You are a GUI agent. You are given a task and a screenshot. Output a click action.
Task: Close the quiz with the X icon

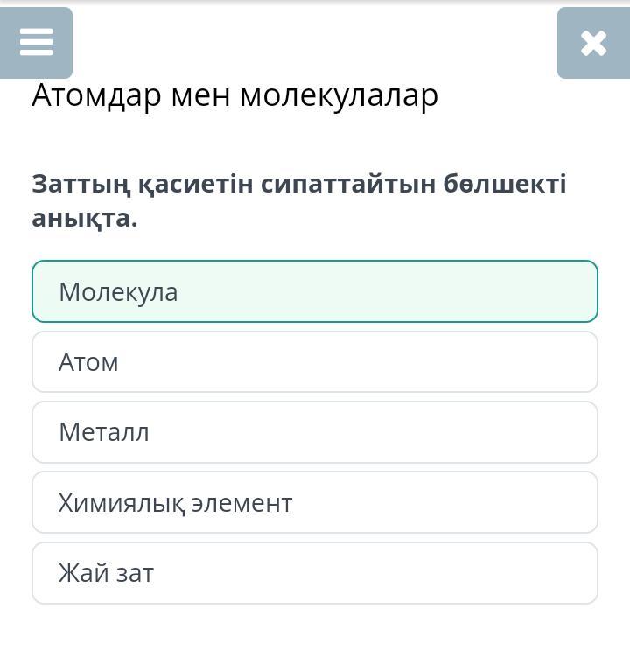[x=593, y=43]
